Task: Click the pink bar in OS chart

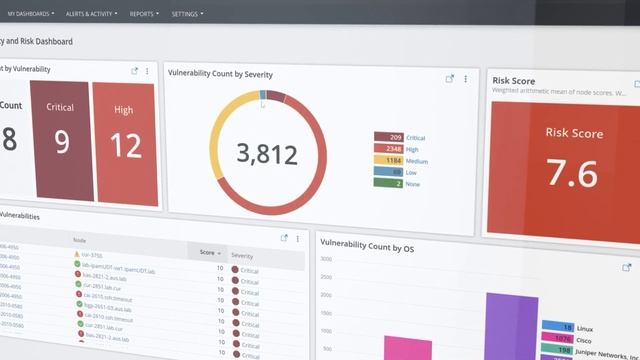Action: pyautogui.click(x=408, y=348)
